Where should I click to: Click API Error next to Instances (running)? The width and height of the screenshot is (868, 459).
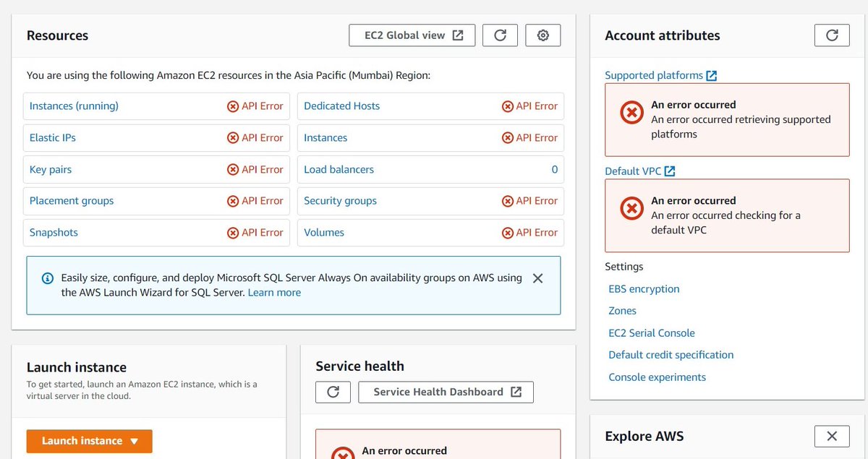[x=255, y=106]
